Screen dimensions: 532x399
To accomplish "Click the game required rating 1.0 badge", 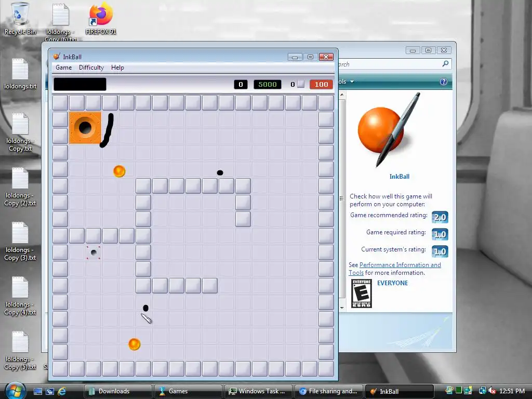I will pyautogui.click(x=440, y=234).
